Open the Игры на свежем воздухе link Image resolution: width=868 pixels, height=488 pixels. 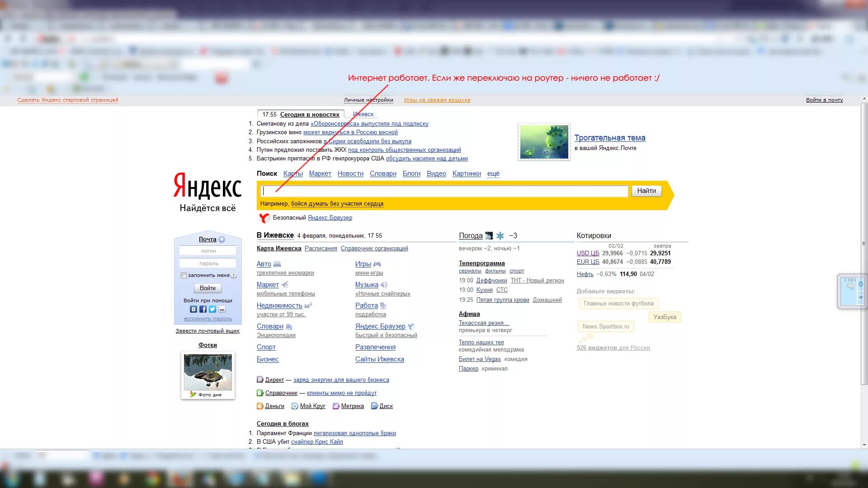tap(437, 100)
